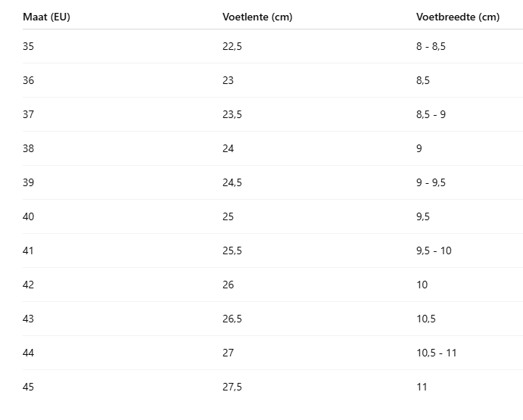Click foot length value 27,5
Image resolution: width=523 pixels, height=420 pixels.
click(x=232, y=387)
